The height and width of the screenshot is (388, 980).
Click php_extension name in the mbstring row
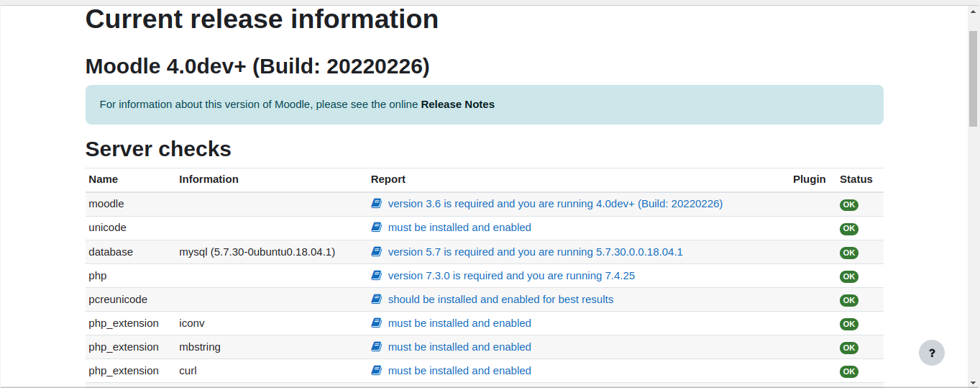124,347
